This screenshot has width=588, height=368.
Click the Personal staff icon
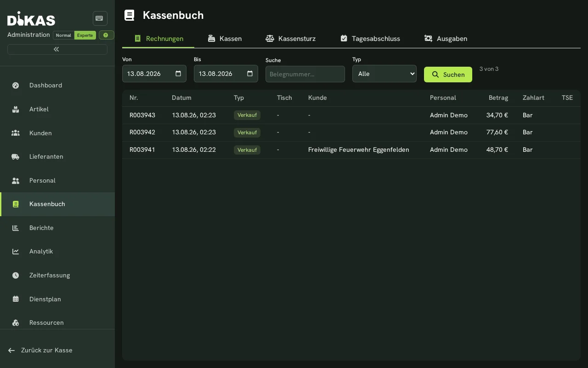pyautogui.click(x=16, y=180)
